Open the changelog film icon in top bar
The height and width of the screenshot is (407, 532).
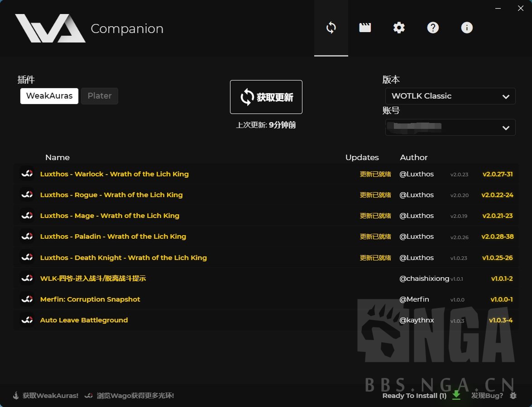coord(365,28)
